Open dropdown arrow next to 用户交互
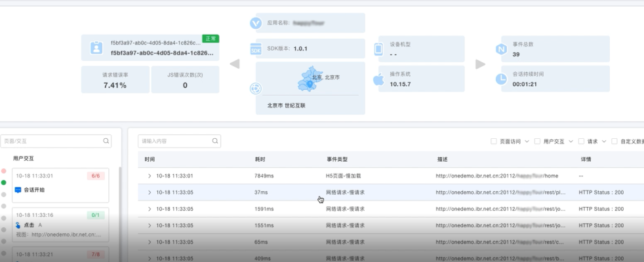 571,141
